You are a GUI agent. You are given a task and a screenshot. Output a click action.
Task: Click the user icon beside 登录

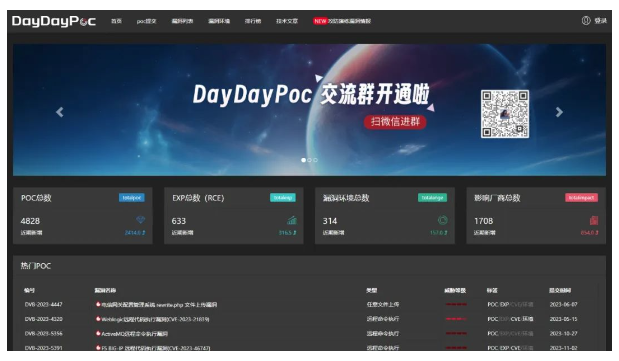click(586, 21)
